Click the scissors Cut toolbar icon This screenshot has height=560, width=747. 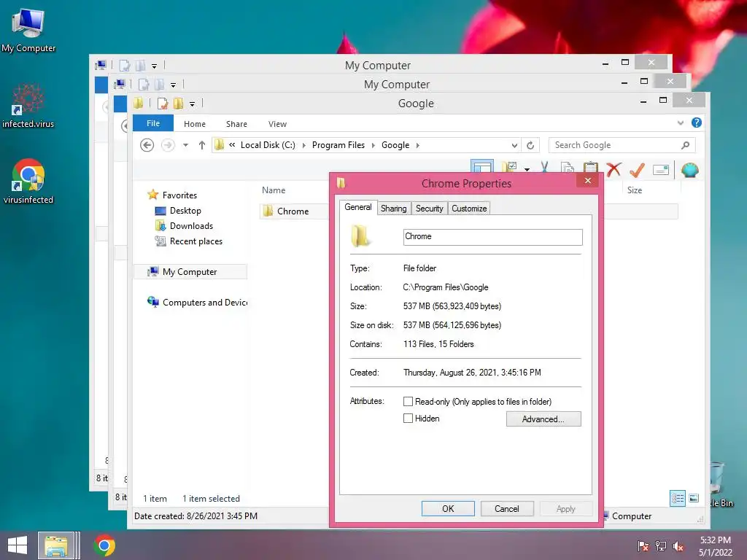pos(544,168)
